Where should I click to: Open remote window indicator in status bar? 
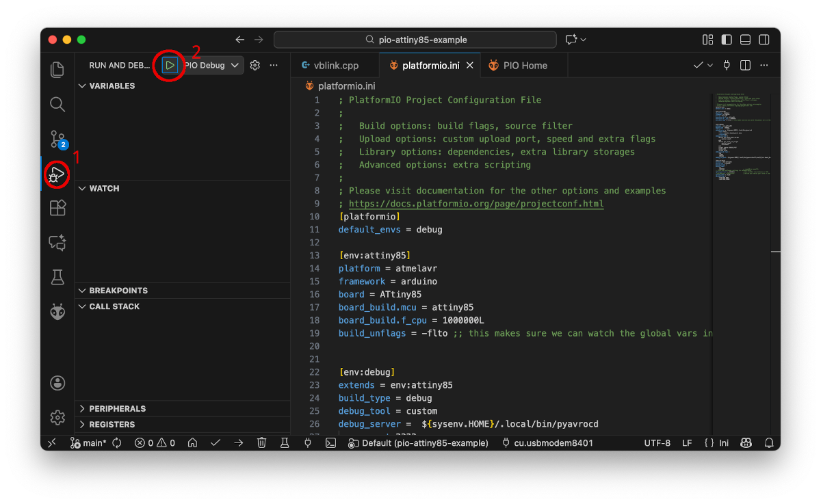52,443
